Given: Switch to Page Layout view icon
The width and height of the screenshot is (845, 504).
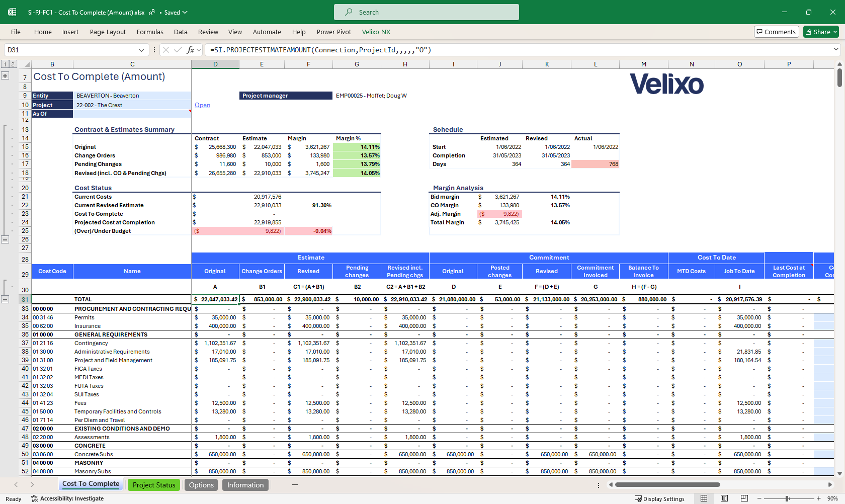Looking at the screenshot, I should coord(724,498).
